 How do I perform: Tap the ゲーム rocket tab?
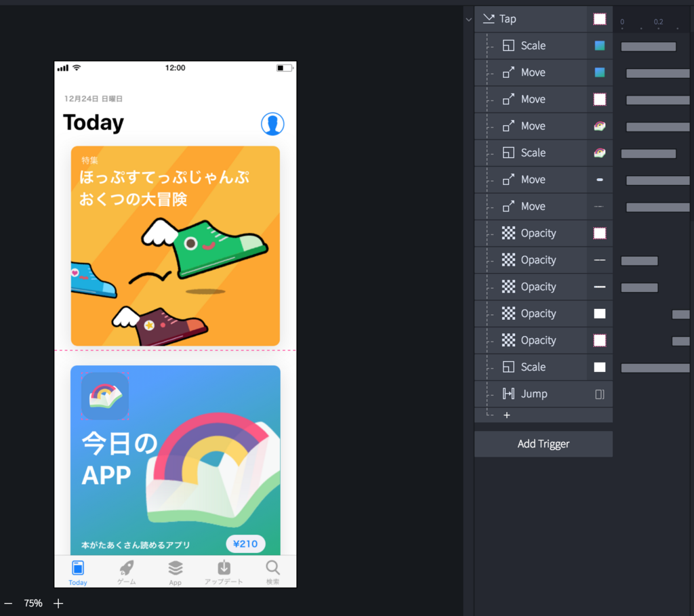pyautogui.click(x=127, y=573)
